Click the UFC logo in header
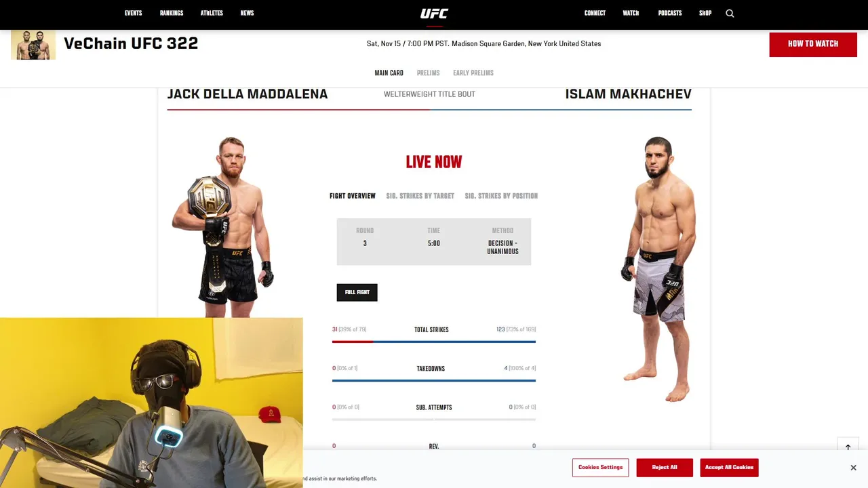Viewport: 868px width, 488px height. pyautogui.click(x=434, y=14)
